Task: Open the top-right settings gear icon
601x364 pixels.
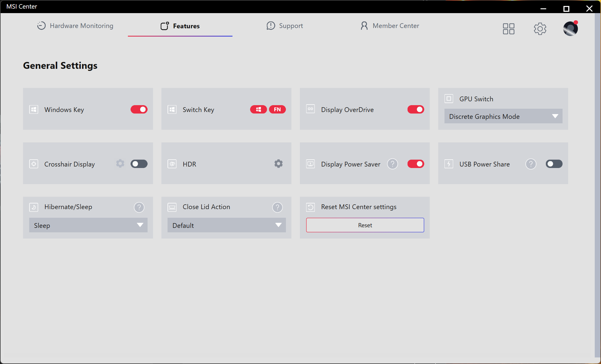Action: [540, 29]
